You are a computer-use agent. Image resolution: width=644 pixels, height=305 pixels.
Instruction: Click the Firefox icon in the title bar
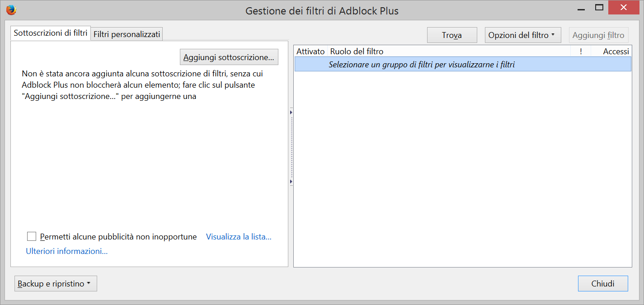click(x=11, y=10)
